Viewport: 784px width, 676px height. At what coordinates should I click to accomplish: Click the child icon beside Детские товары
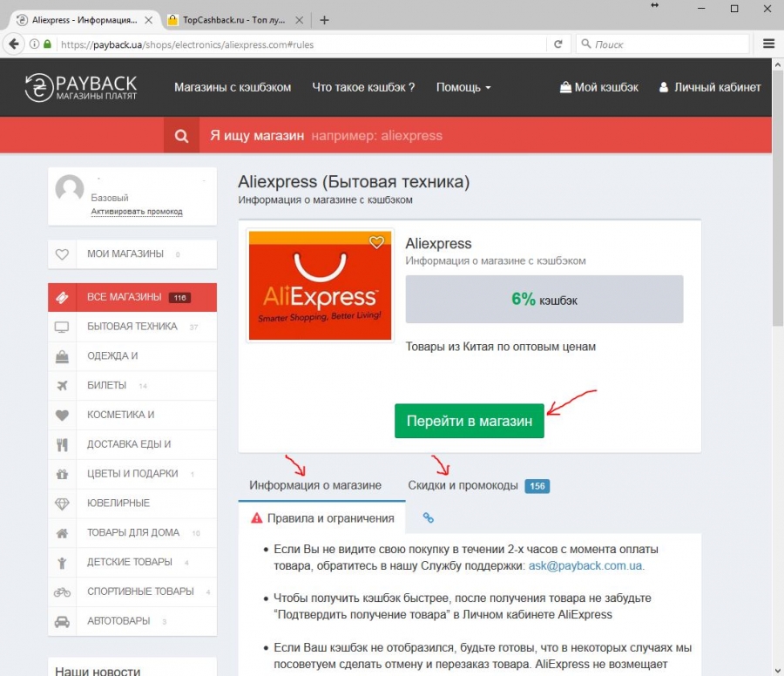(x=62, y=563)
